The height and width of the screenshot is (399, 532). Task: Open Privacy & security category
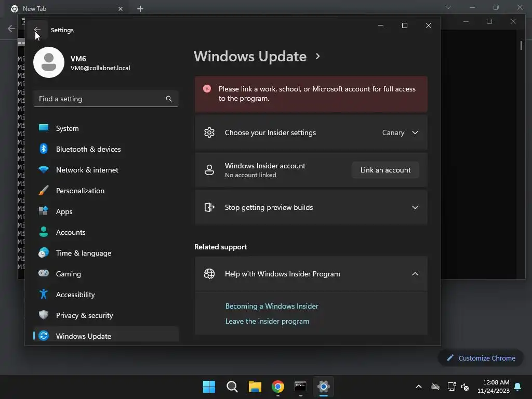pos(106,315)
